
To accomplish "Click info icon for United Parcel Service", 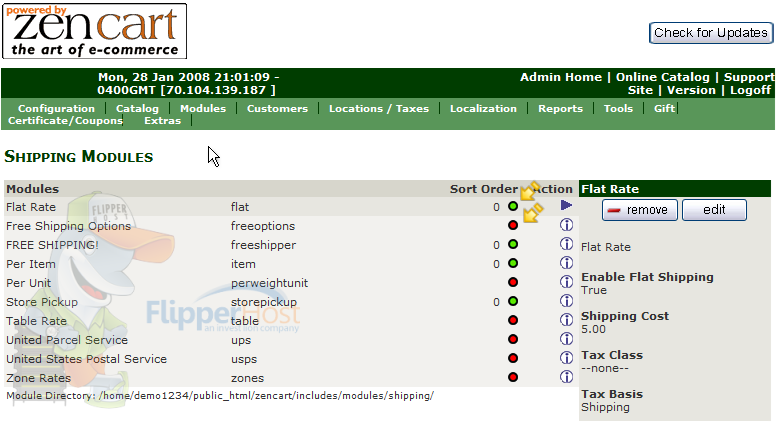I will 566,339.
